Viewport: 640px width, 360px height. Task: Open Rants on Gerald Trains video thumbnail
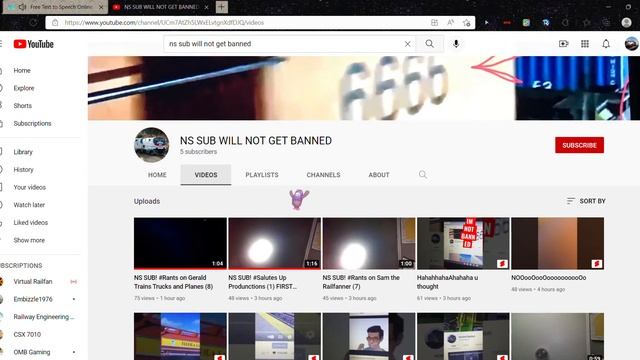tap(180, 243)
